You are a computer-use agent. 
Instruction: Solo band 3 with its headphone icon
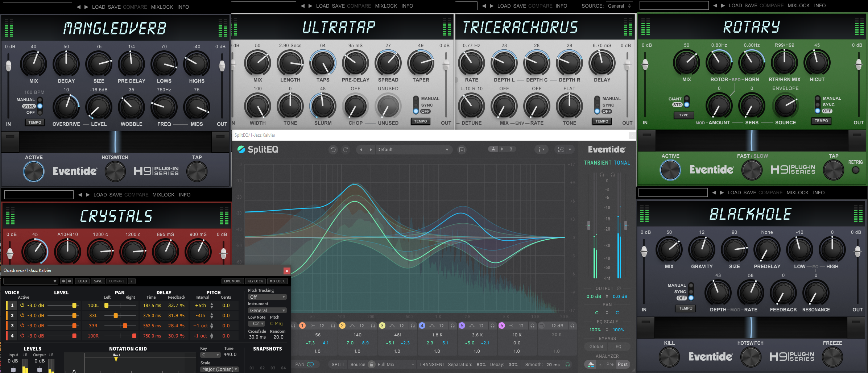point(413,326)
